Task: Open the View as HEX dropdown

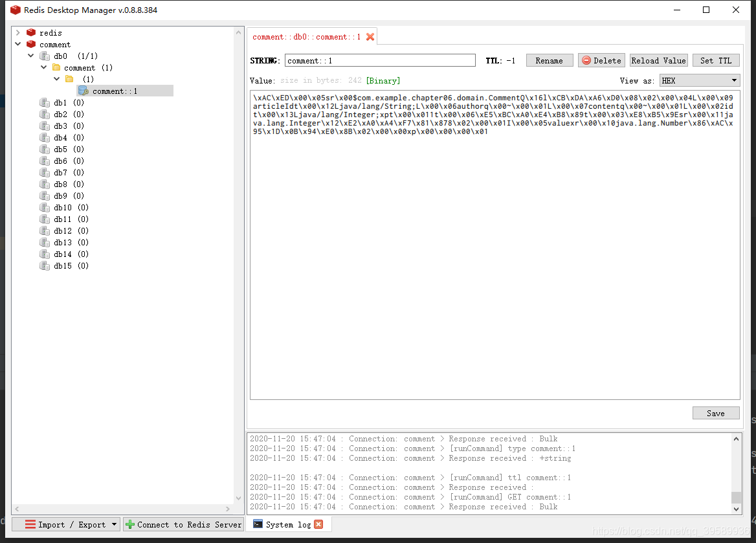Action: (x=699, y=80)
